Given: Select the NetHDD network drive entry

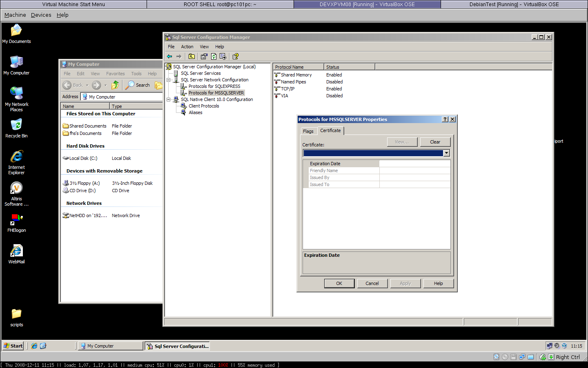Looking at the screenshot, I should [x=85, y=215].
